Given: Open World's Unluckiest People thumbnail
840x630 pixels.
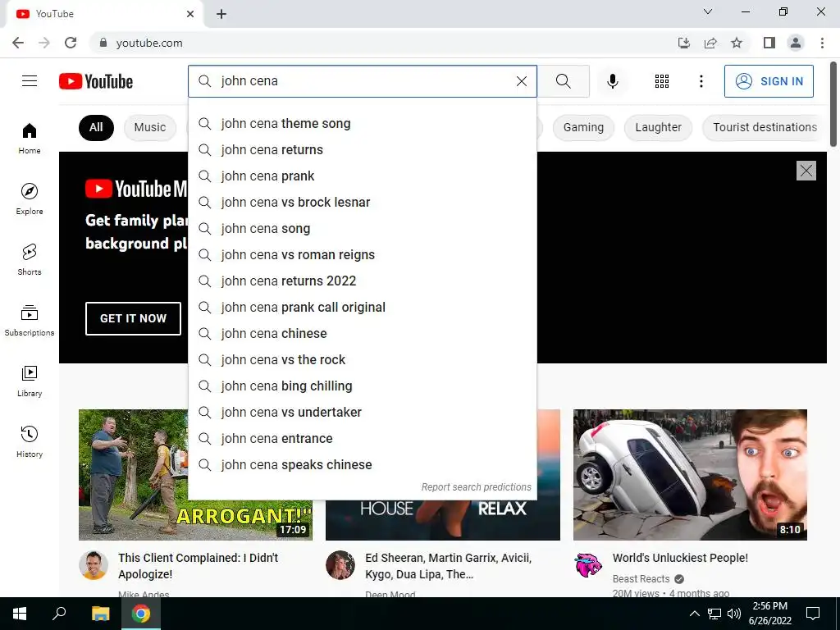Looking at the screenshot, I should click(x=690, y=475).
